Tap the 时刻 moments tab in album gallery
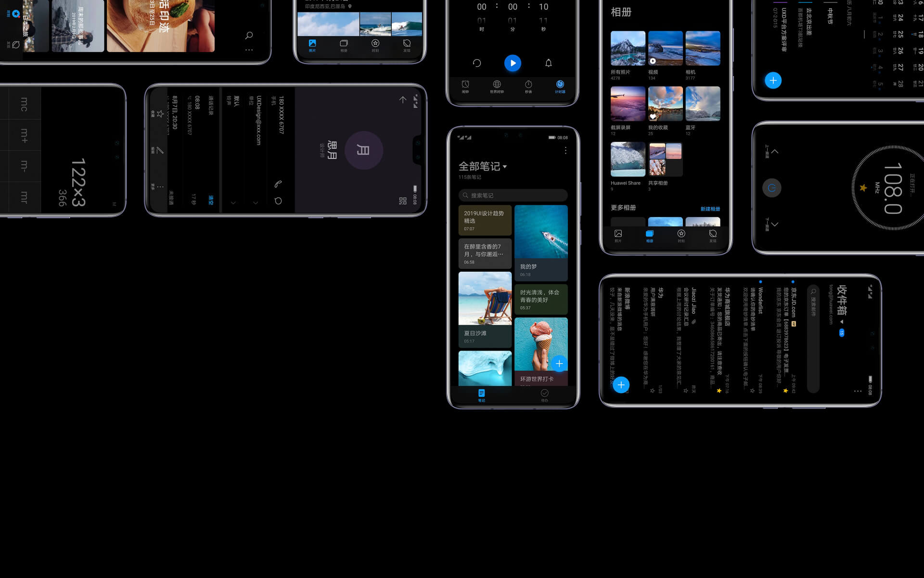The width and height of the screenshot is (924, 578). 681,236
